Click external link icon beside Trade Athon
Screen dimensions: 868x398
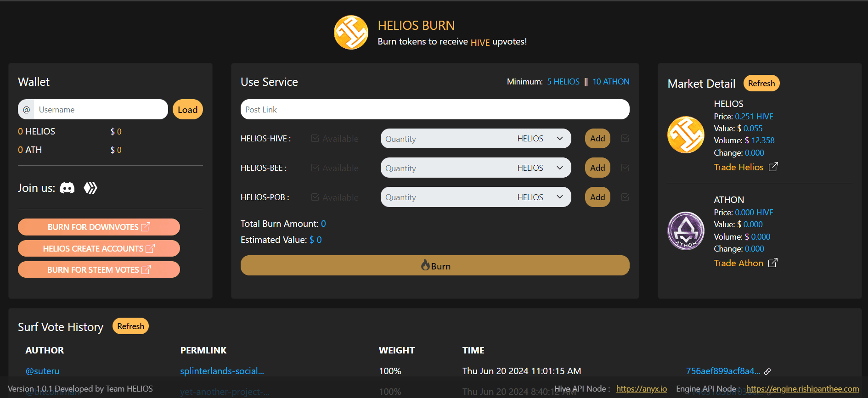[773, 263]
